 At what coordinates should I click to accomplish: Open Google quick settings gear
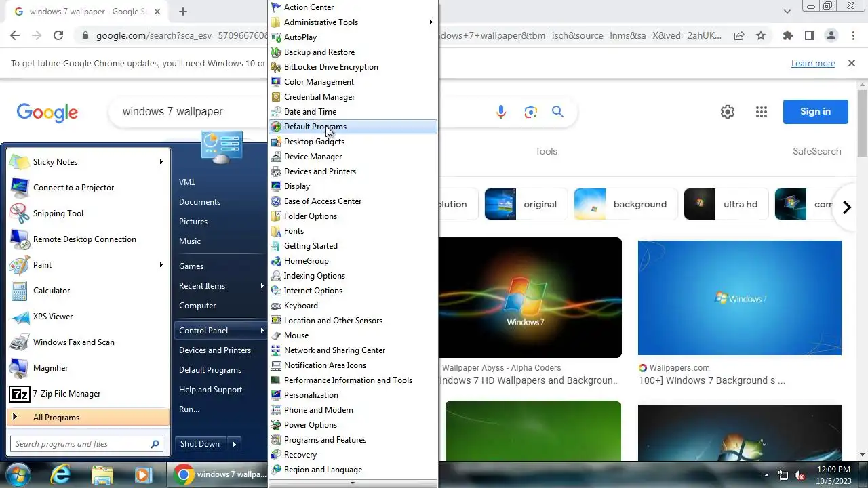pyautogui.click(x=728, y=112)
